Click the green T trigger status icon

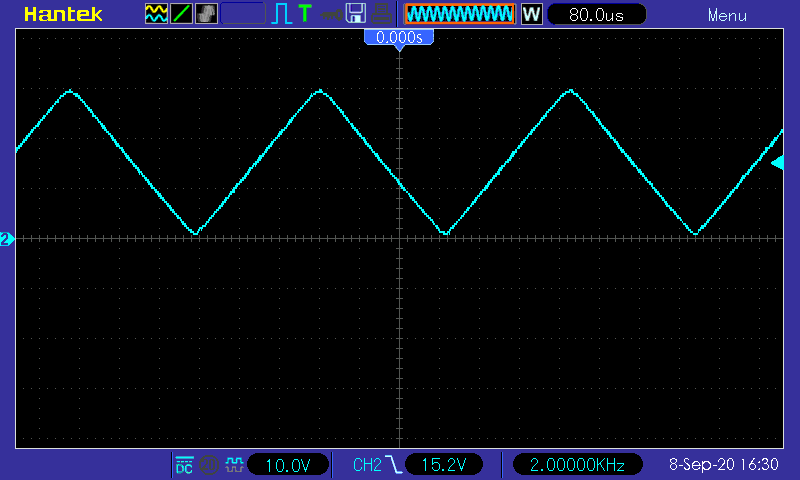pos(305,13)
